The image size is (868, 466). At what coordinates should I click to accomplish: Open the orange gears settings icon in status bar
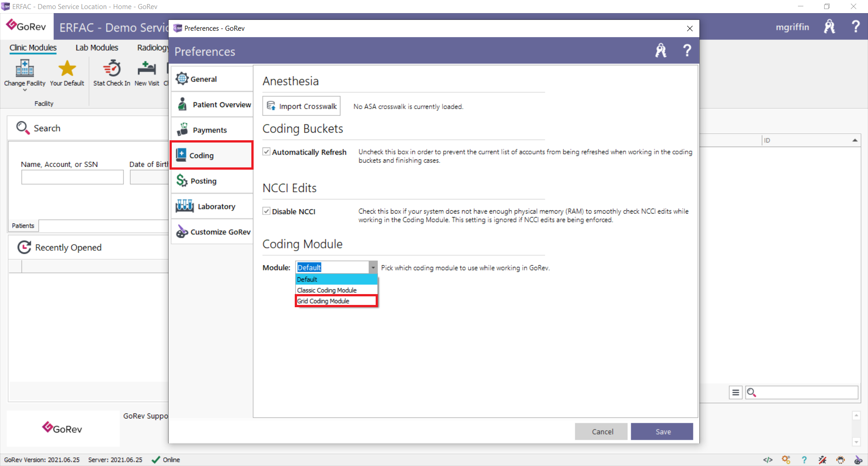[x=786, y=460]
